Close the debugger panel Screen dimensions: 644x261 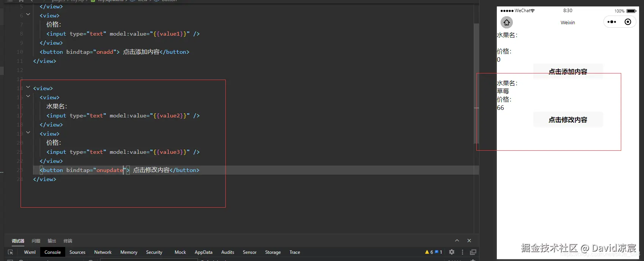[469, 241]
